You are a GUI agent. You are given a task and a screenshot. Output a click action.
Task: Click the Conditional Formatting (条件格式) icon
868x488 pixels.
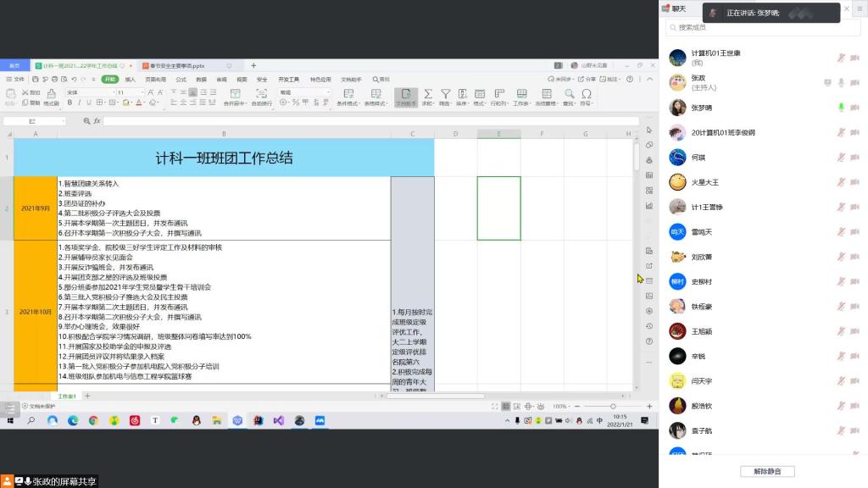tap(348, 94)
